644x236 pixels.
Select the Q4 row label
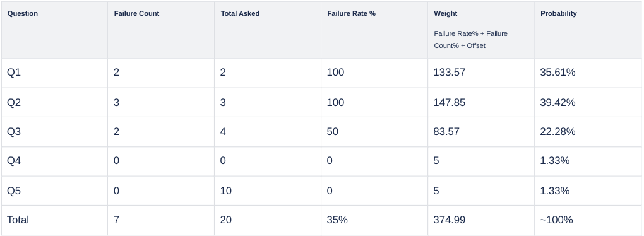pos(14,161)
